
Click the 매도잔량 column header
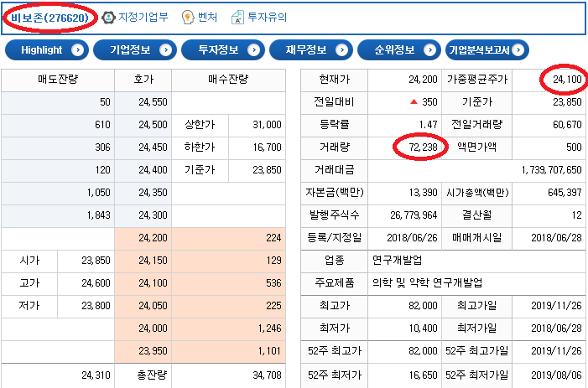[58, 80]
